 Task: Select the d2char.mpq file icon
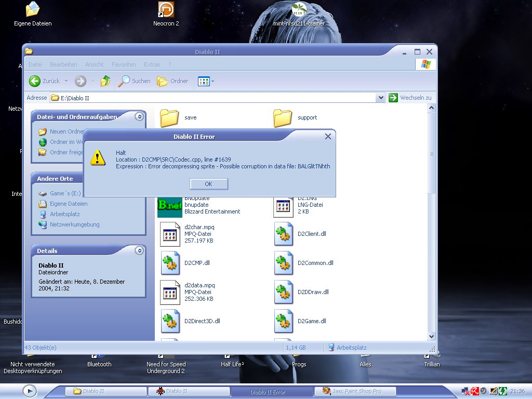170,234
